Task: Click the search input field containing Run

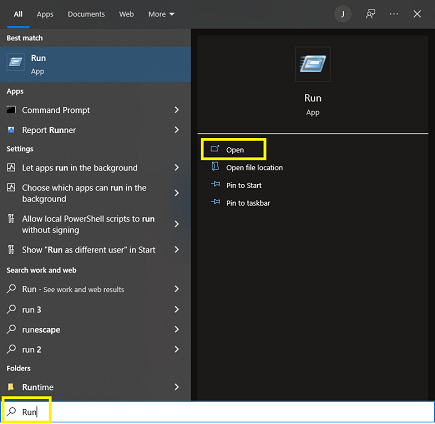Action: (217, 412)
